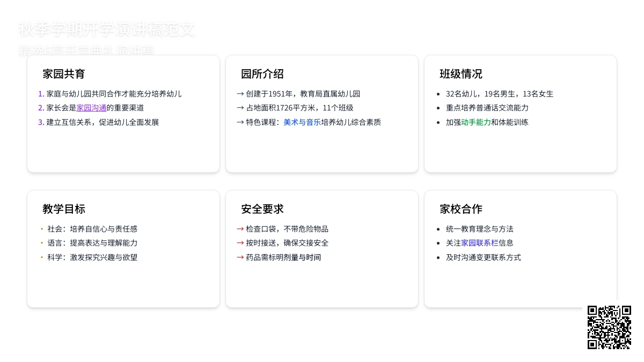The height and width of the screenshot is (362, 644).
Task: Click the 32名幼儿 bullet text
Action: (499, 94)
